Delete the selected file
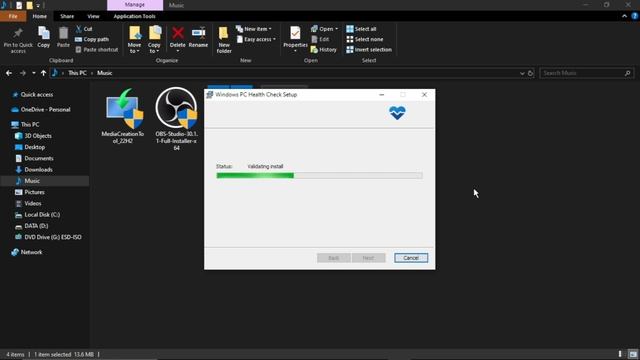 click(178, 40)
